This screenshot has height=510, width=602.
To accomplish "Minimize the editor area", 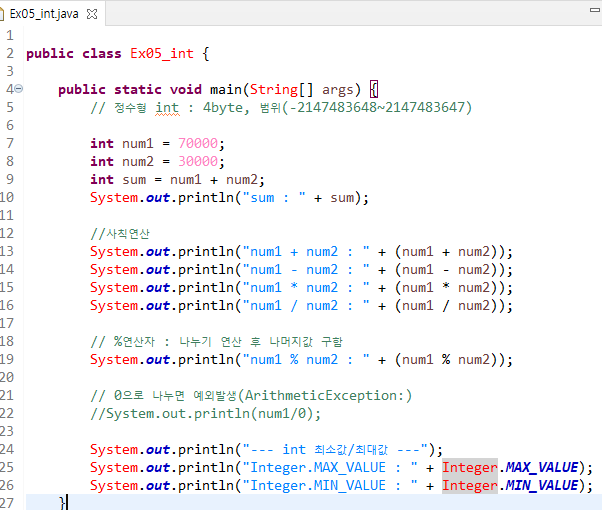I will pyautogui.click(x=595, y=10).
